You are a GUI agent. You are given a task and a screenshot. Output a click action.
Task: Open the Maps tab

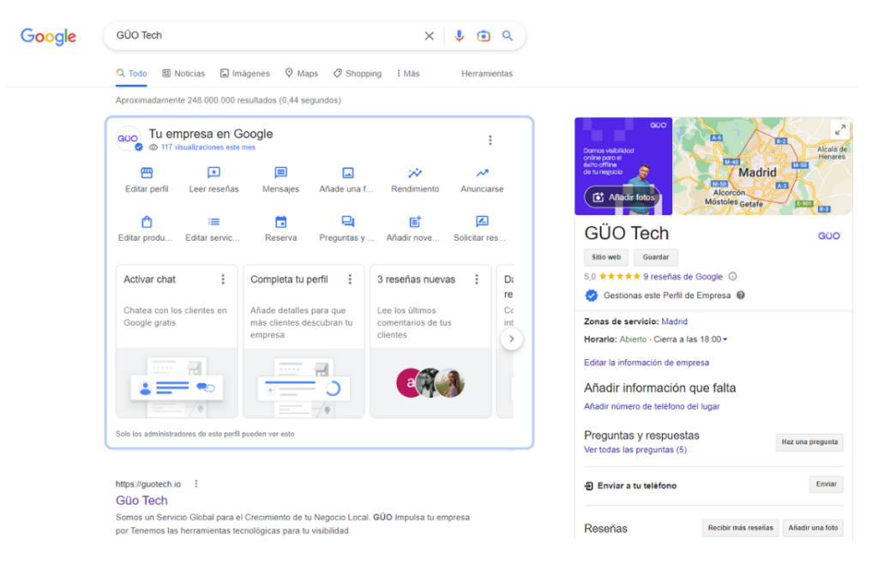301,73
